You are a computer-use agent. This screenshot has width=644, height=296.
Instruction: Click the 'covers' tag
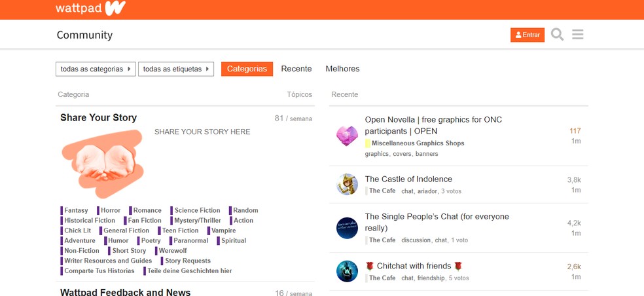[402, 154]
